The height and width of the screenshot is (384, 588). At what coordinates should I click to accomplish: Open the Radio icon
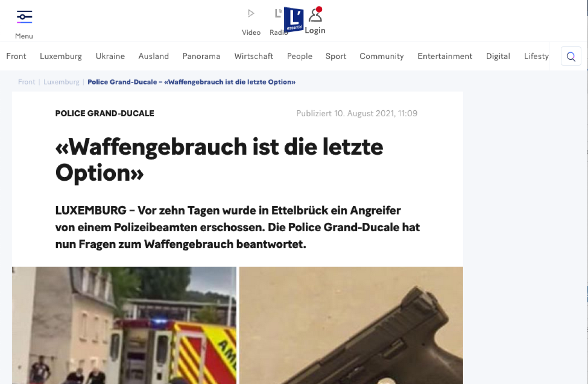click(278, 14)
